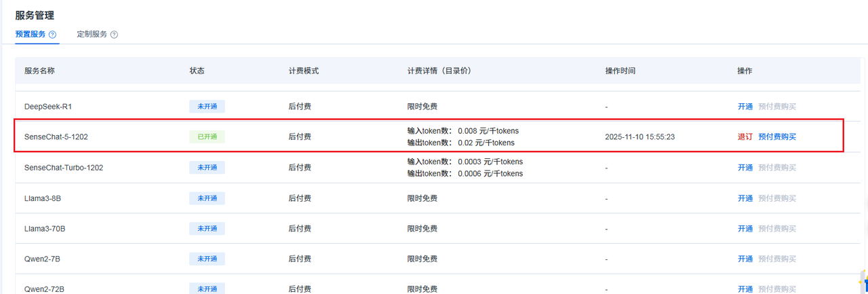The width and height of the screenshot is (868, 294).
Task: Switch to the 定制服务 tab
Action: pyautogui.click(x=92, y=34)
